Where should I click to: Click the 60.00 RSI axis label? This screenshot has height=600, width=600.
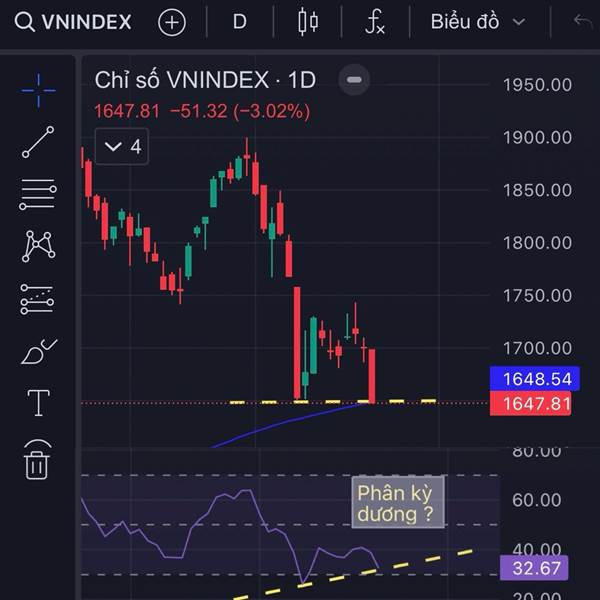pyautogui.click(x=536, y=500)
